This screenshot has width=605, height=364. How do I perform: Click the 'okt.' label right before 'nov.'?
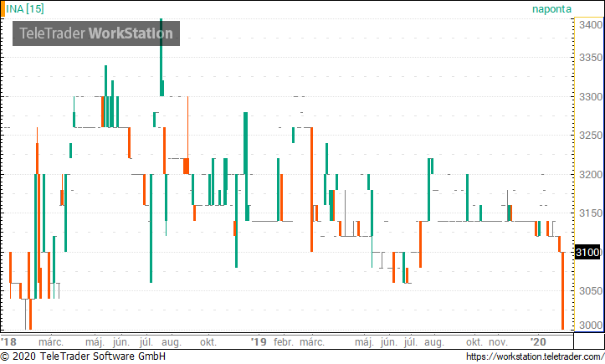pyautogui.click(x=474, y=342)
